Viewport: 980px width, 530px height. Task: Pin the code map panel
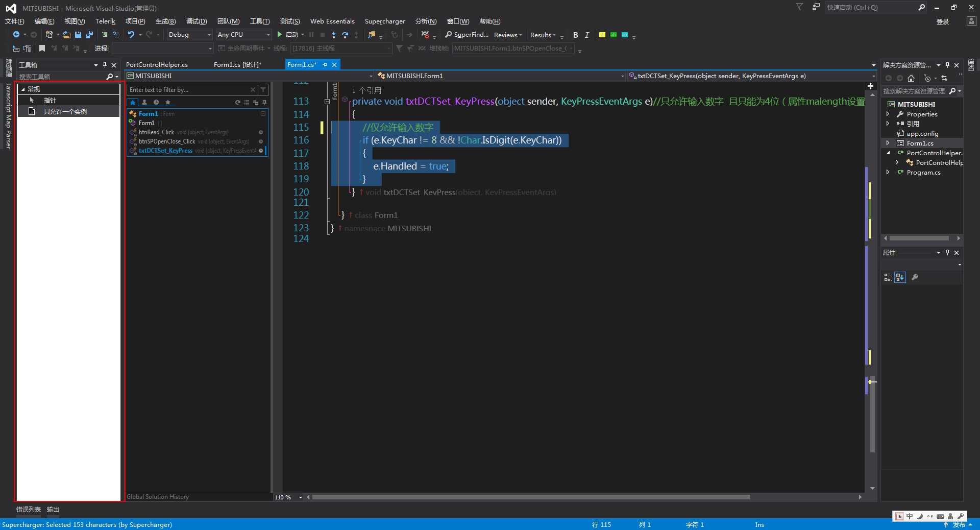pos(264,103)
